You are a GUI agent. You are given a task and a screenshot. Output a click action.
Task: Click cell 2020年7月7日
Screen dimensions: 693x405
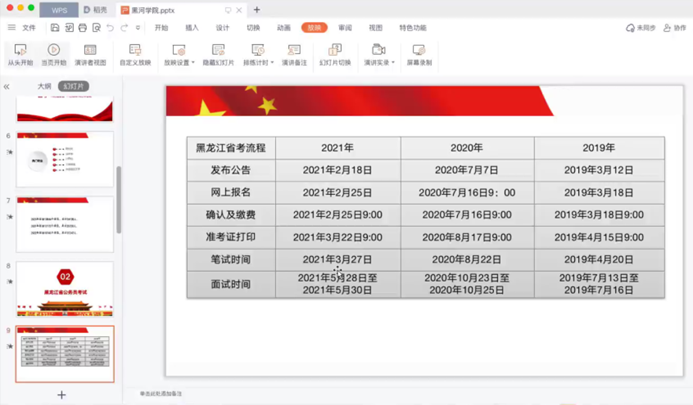tap(467, 170)
